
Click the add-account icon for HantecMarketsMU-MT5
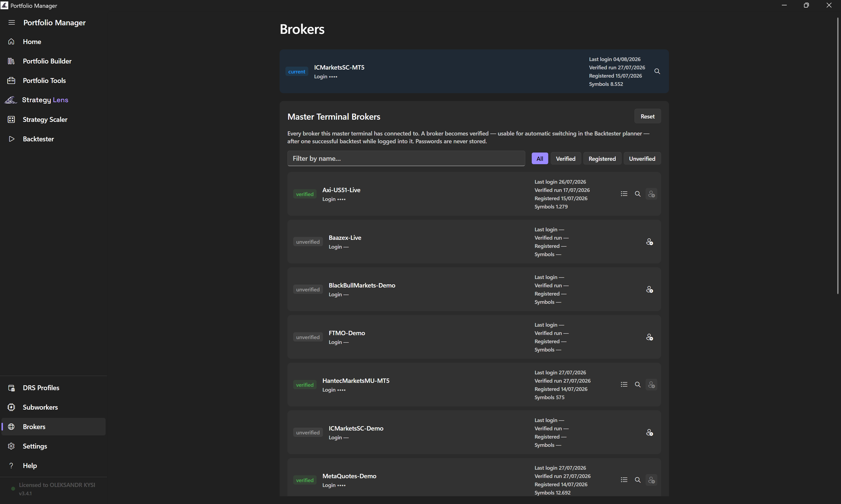click(651, 385)
